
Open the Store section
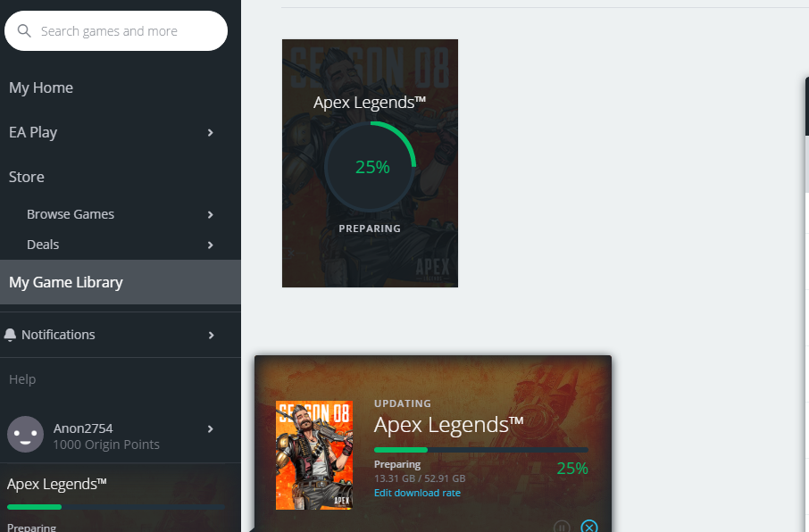[26, 177]
